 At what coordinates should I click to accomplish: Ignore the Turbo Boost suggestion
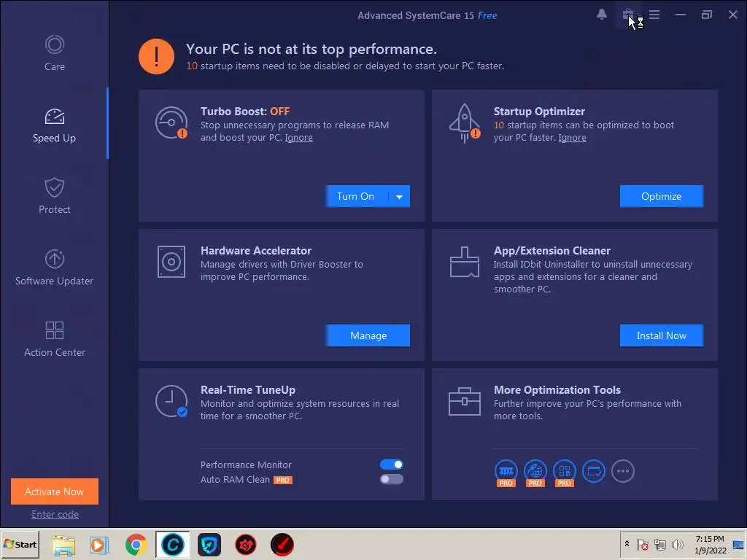click(x=298, y=138)
